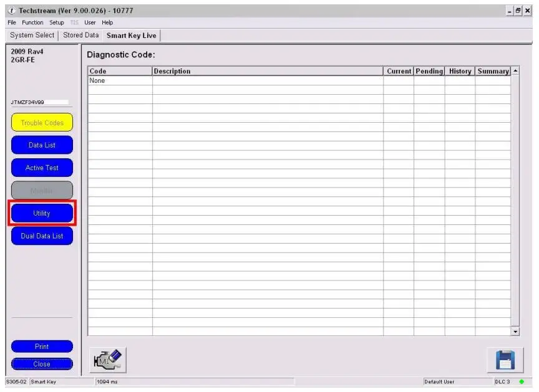This screenshot has height=392, width=539.
Task: Click the Summary column header
Action: pos(493,71)
